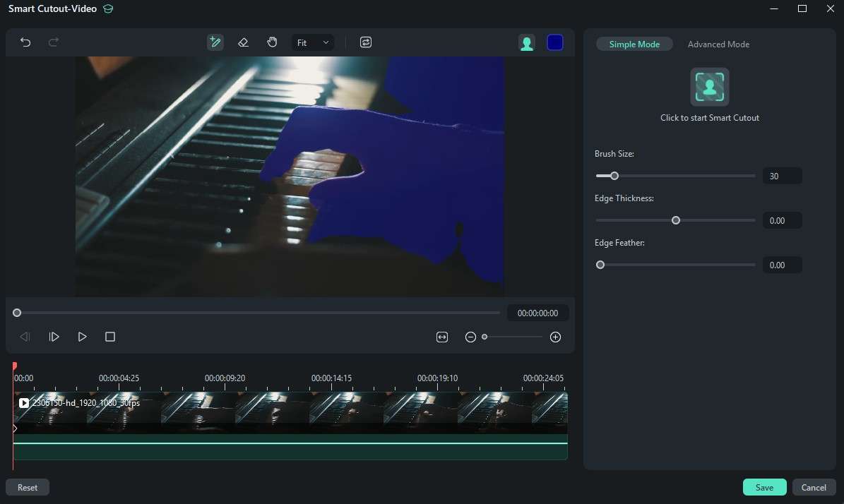Click the timeline ruler at 00:00:14:15

tap(331, 378)
